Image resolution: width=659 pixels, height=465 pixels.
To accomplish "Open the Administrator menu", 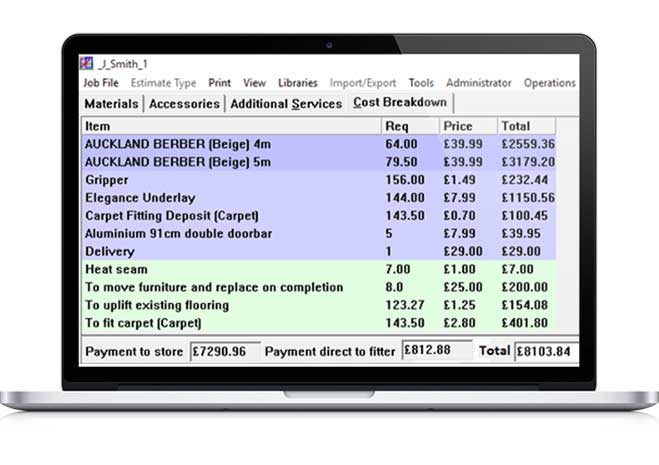I will tap(478, 83).
